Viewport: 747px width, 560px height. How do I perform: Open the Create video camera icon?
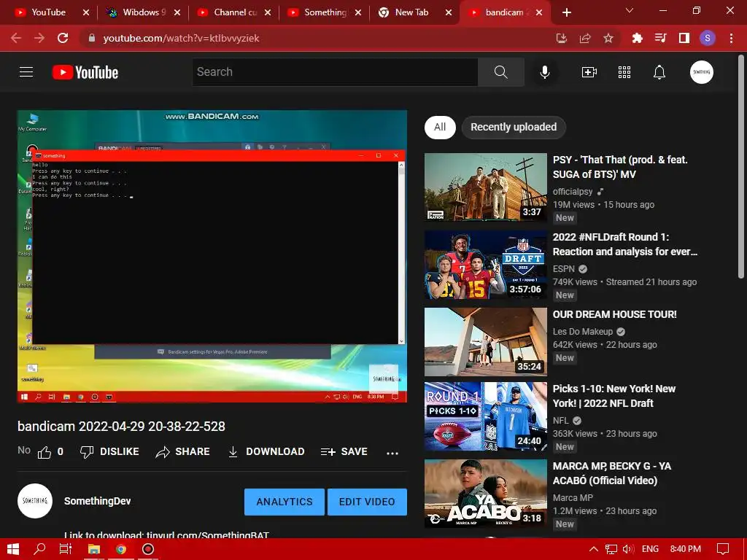click(x=589, y=72)
